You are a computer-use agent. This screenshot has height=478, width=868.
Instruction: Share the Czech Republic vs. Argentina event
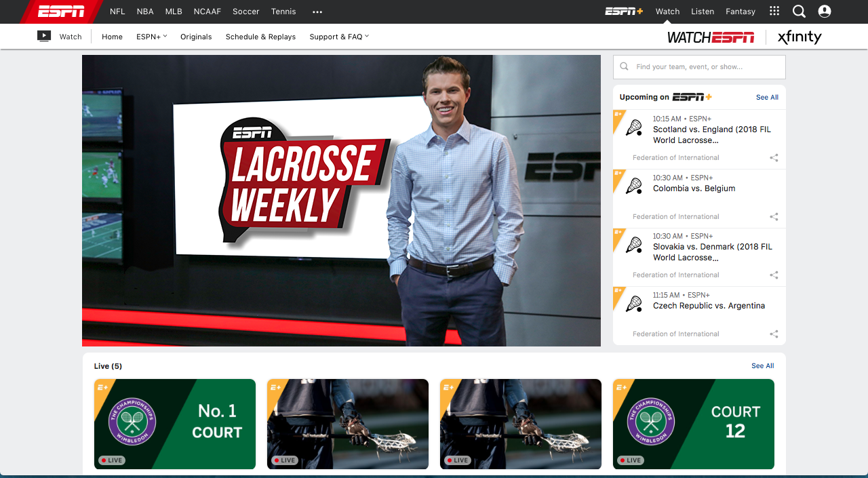(x=774, y=334)
